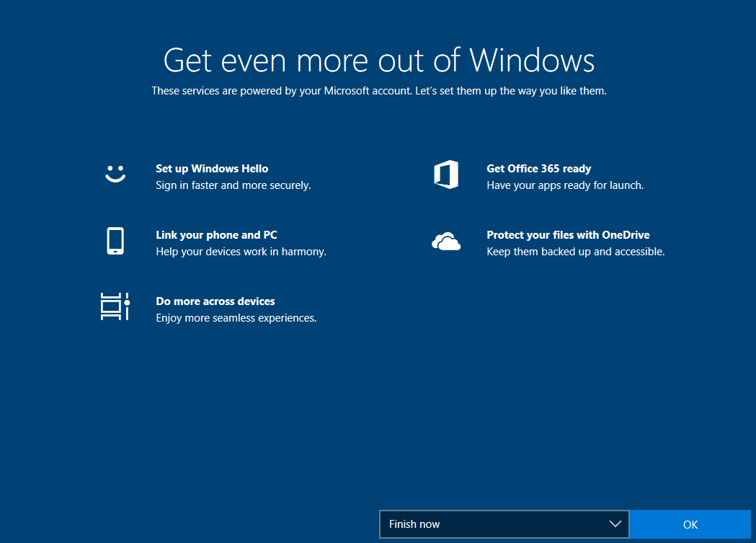Select 'Protect your files with OneDrive' heading
The width and height of the screenshot is (756, 543).
point(568,235)
